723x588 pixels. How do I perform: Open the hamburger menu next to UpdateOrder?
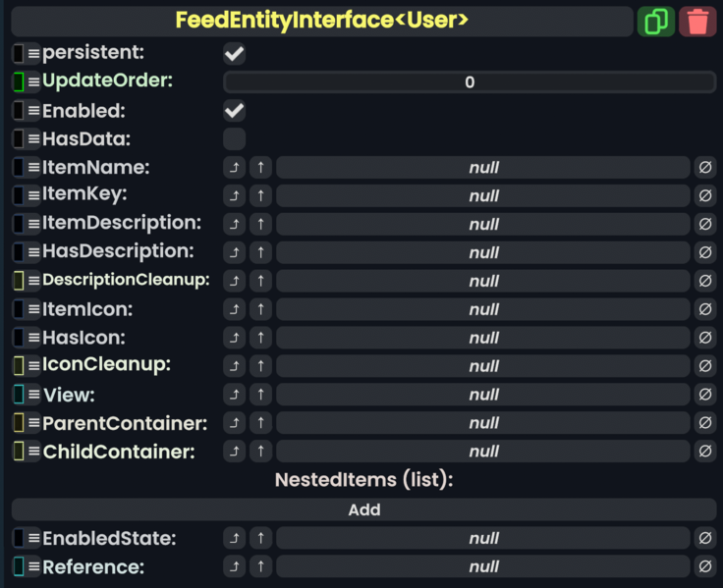point(33,81)
